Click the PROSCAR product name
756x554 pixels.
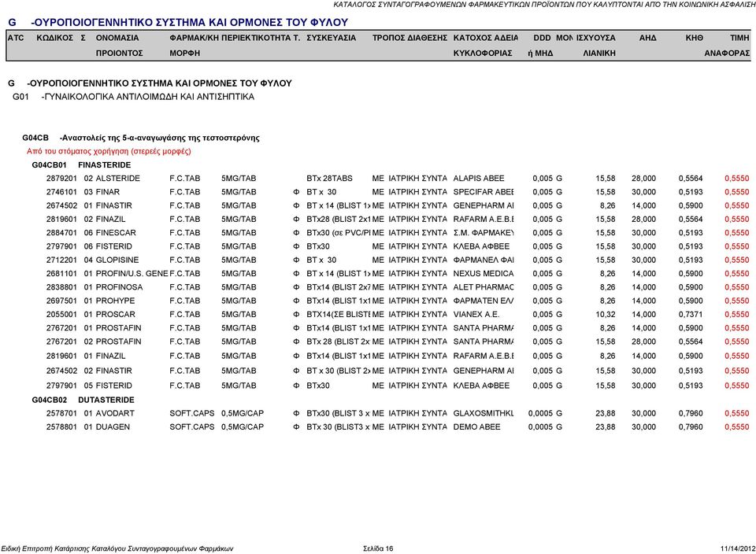coord(116,315)
